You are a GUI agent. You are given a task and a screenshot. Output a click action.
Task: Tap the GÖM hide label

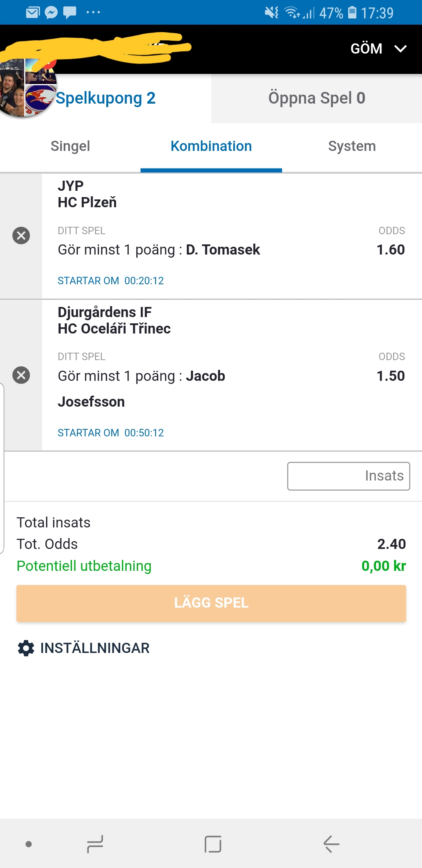coord(366,48)
